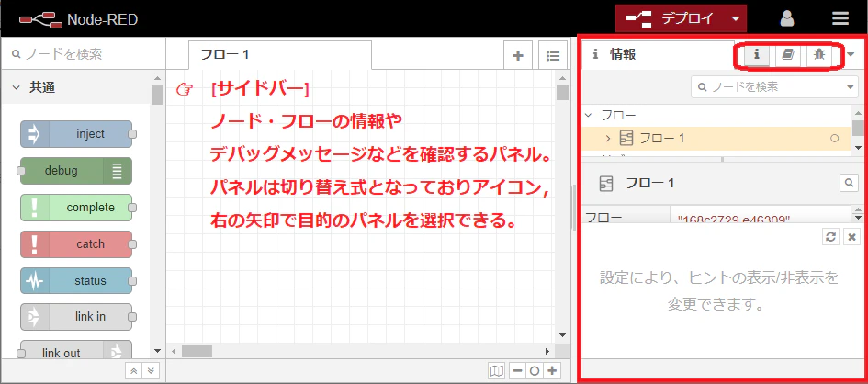Select the complete node in palette
The image size is (868, 384).
[x=77, y=208]
